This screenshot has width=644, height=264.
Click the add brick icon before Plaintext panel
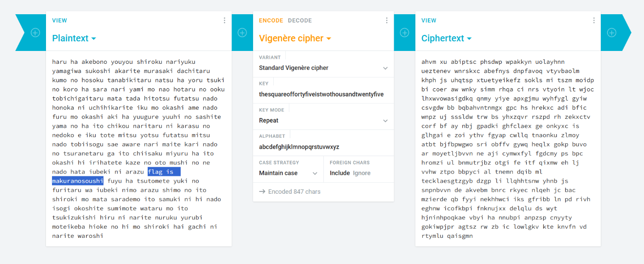tap(35, 33)
